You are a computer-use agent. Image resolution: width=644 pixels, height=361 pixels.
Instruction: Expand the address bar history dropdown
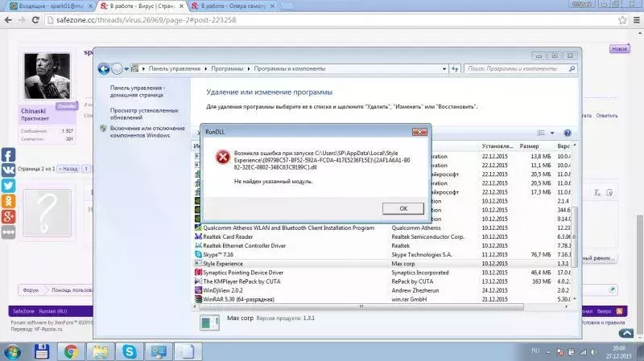444,69
